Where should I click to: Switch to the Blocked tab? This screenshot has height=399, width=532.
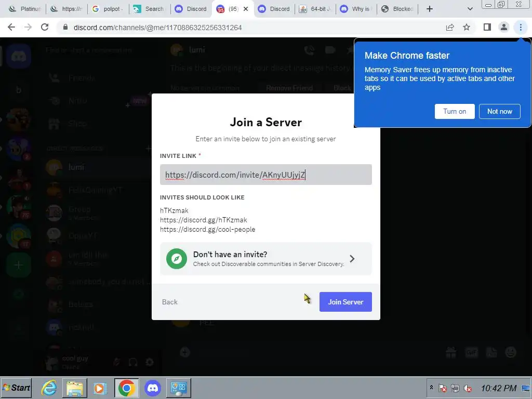(x=398, y=9)
